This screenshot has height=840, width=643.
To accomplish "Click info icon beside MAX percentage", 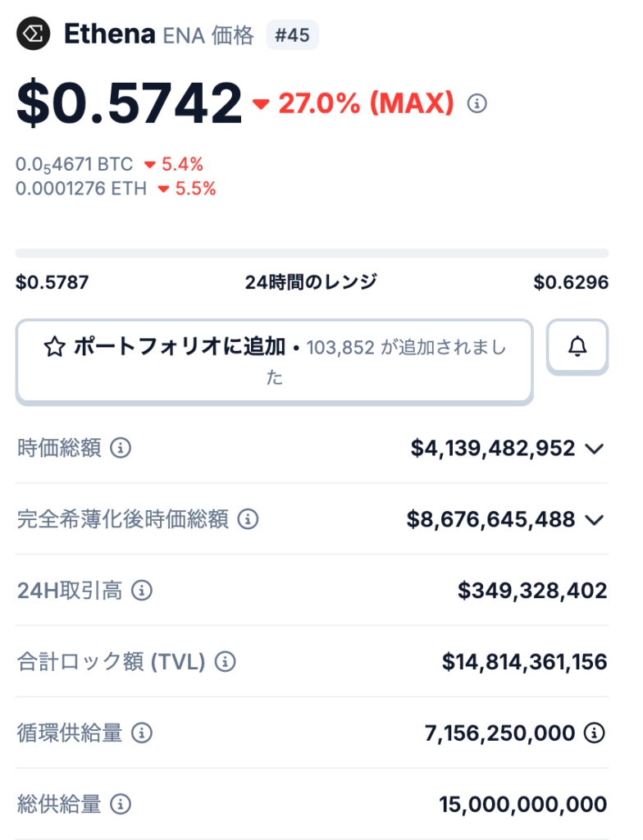I will 477,104.
